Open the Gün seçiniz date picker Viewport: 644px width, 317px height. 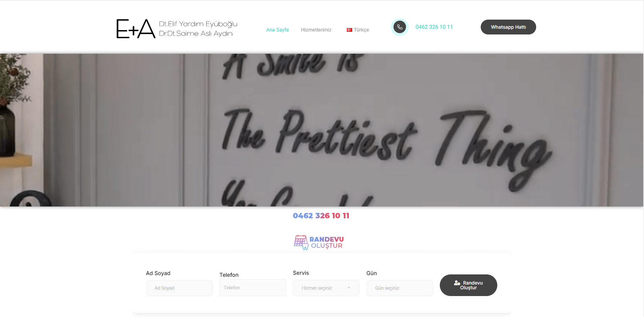(400, 288)
